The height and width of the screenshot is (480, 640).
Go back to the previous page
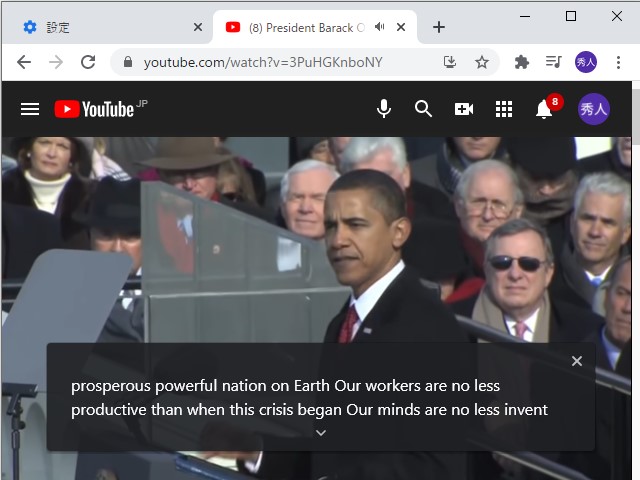(x=24, y=62)
